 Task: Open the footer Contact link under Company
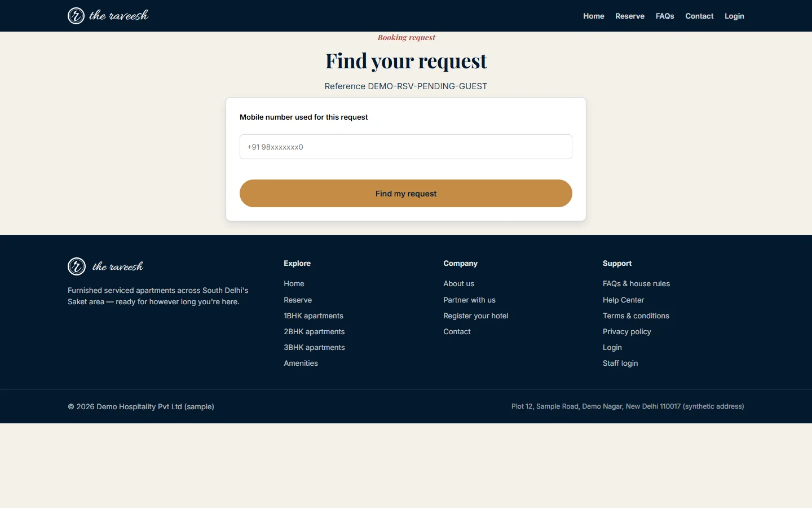[x=457, y=332]
